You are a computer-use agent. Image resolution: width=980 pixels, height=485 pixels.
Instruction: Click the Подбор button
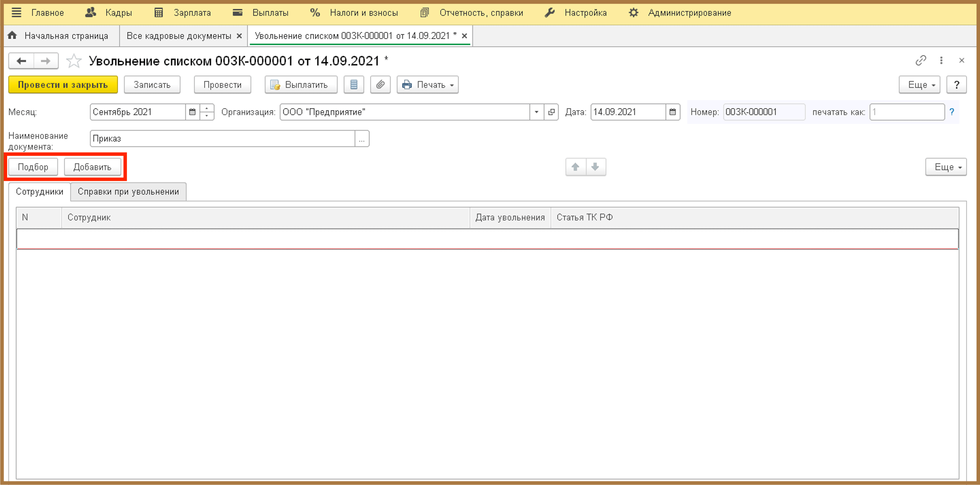33,167
